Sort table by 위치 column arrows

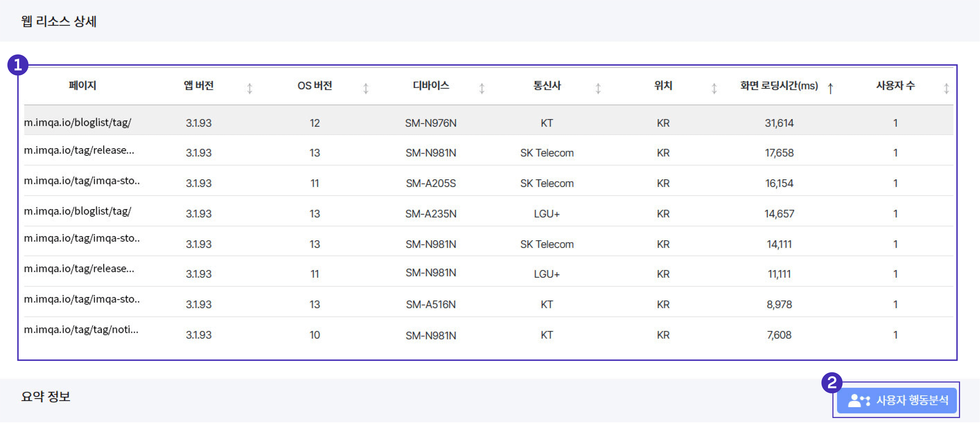pyautogui.click(x=714, y=89)
